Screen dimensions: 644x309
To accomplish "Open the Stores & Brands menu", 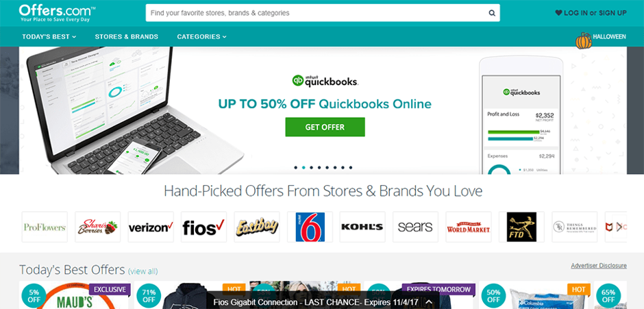I will click(127, 36).
